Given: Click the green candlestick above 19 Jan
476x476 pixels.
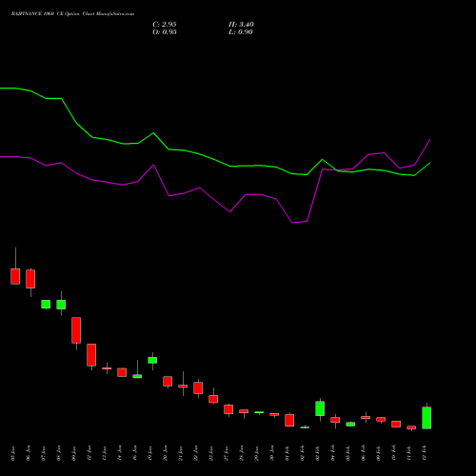Looking at the screenshot, I should 152,360.
